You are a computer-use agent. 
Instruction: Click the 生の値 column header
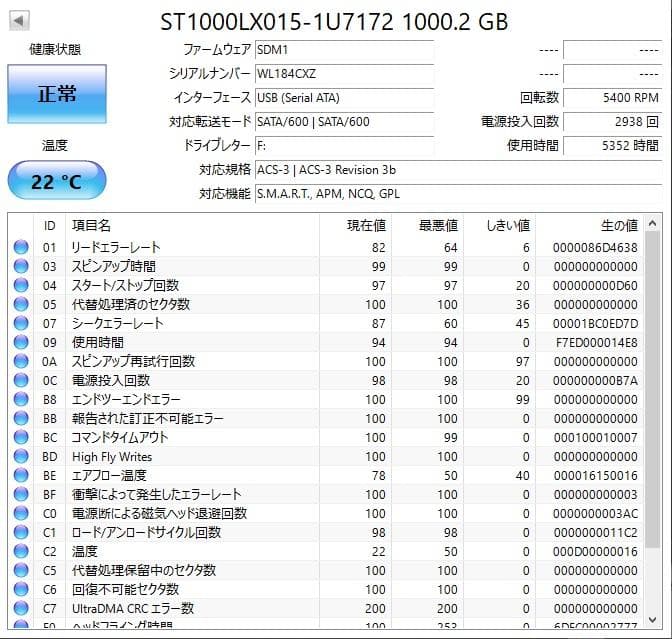[590, 225]
